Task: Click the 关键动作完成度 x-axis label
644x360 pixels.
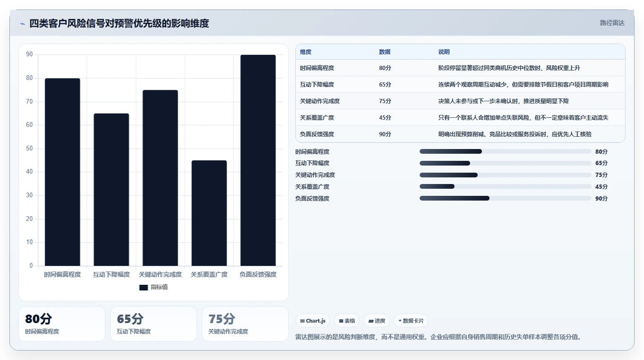Action: point(160,274)
